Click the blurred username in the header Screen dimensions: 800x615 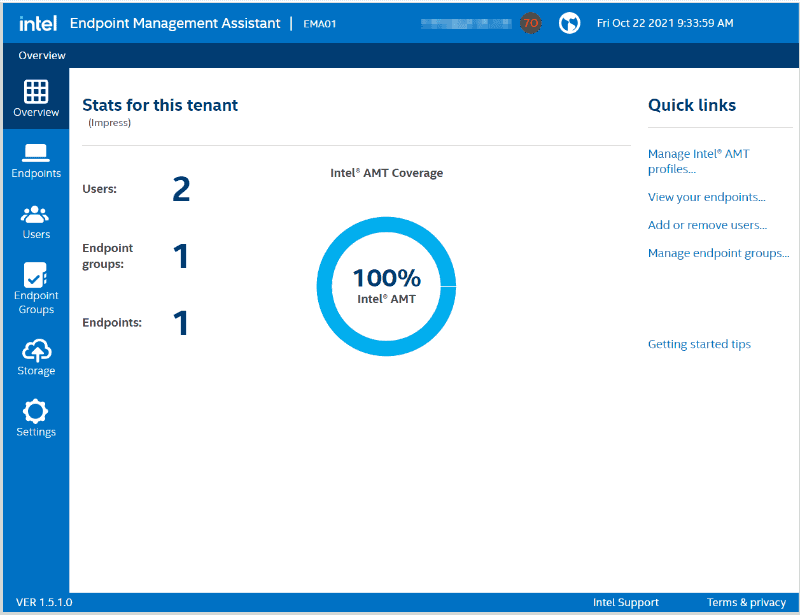(x=465, y=23)
